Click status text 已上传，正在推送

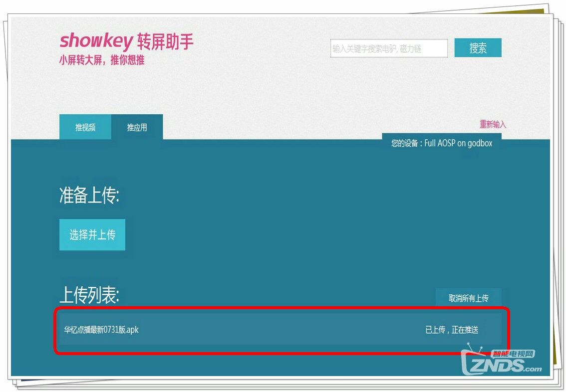pyautogui.click(x=452, y=330)
